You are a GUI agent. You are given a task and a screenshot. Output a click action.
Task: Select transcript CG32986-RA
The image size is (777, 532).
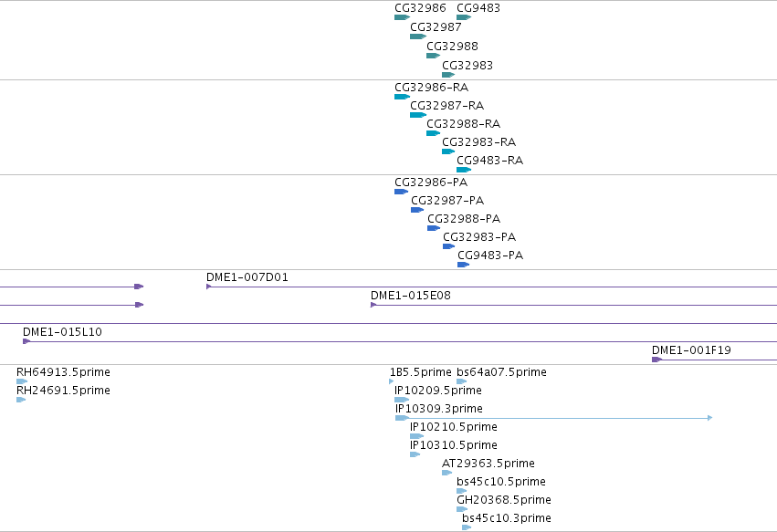coord(431,88)
